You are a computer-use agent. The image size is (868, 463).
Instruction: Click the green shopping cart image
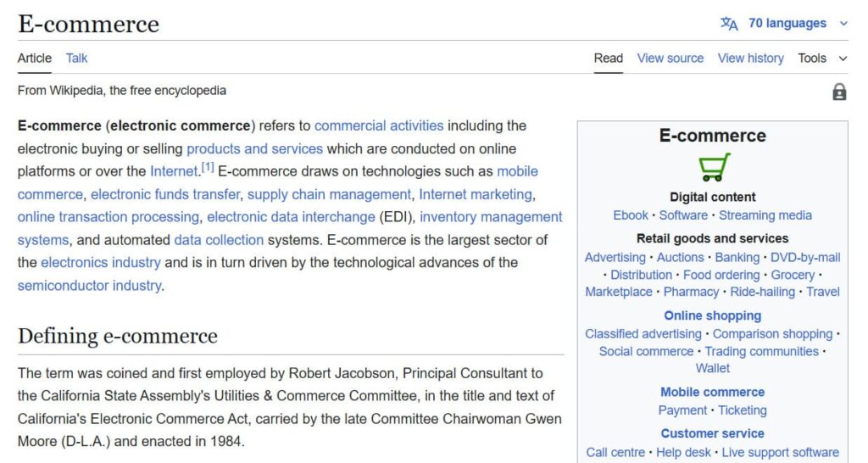(x=714, y=167)
